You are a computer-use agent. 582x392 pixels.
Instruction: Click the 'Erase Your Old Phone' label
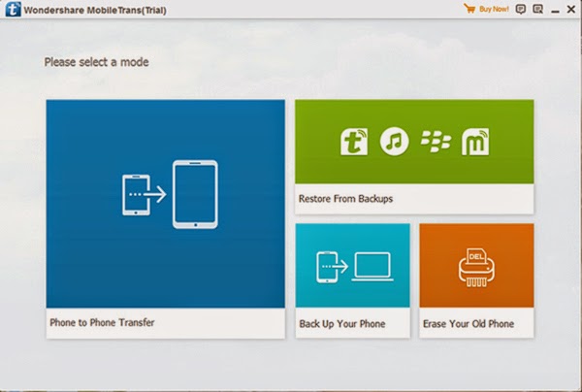[x=469, y=324]
